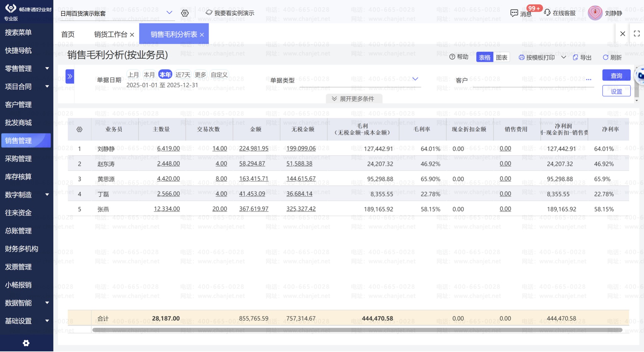This screenshot has height=352, width=644.
Task: Open the messages chat icon
Action: coord(514,13)
